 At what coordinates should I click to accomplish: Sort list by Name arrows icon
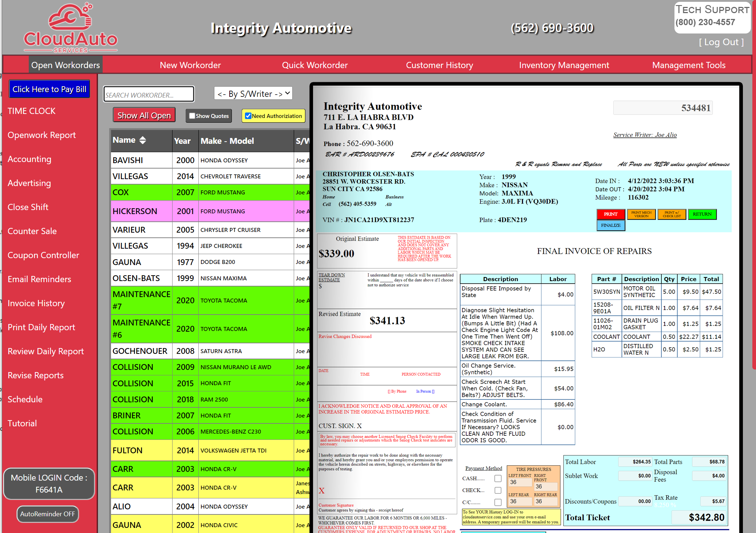[143, 140]
